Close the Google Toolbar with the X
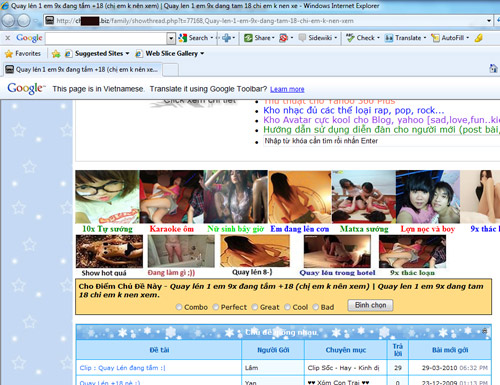 click(x=8, y=38)
